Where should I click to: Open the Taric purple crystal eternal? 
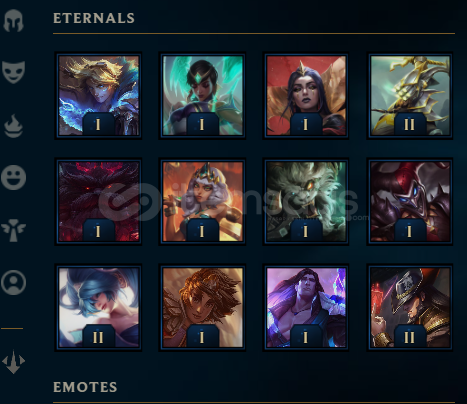306,307
